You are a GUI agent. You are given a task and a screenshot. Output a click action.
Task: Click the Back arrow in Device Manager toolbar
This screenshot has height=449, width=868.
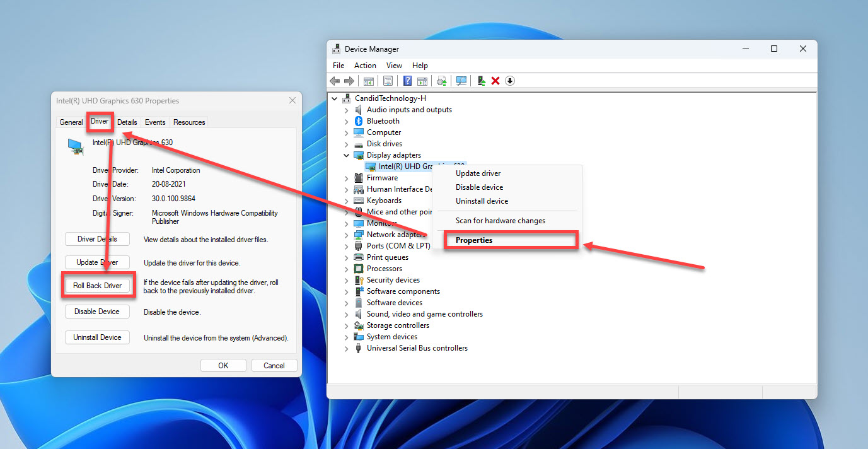tap(335, 81)
